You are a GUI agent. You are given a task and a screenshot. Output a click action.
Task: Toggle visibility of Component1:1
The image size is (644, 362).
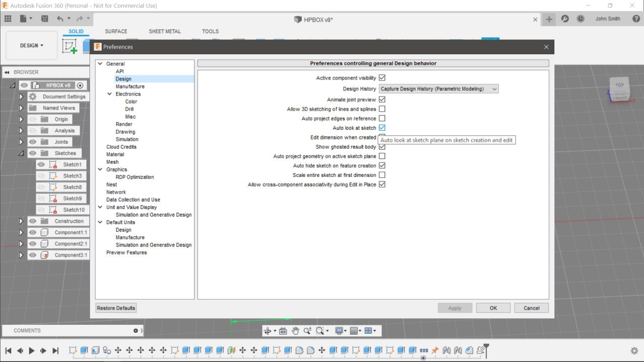[x=33, y=232]
